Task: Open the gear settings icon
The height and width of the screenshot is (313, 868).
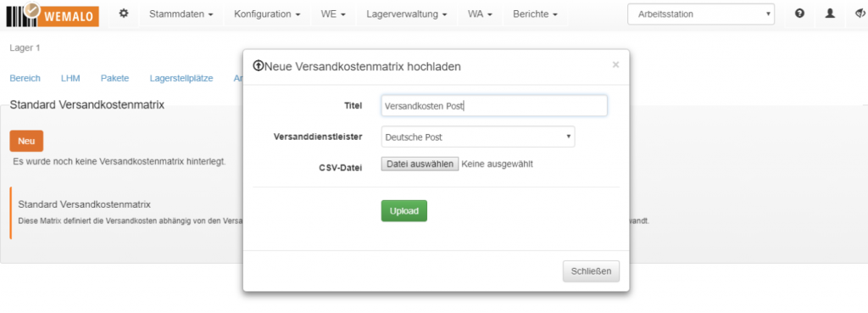Action: click(124, 14)
